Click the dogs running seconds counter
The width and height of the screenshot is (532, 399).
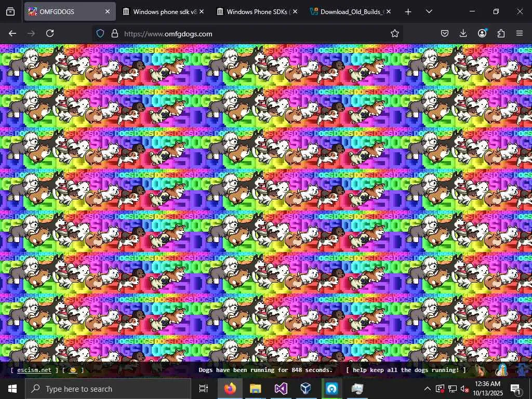coord(265,370)
